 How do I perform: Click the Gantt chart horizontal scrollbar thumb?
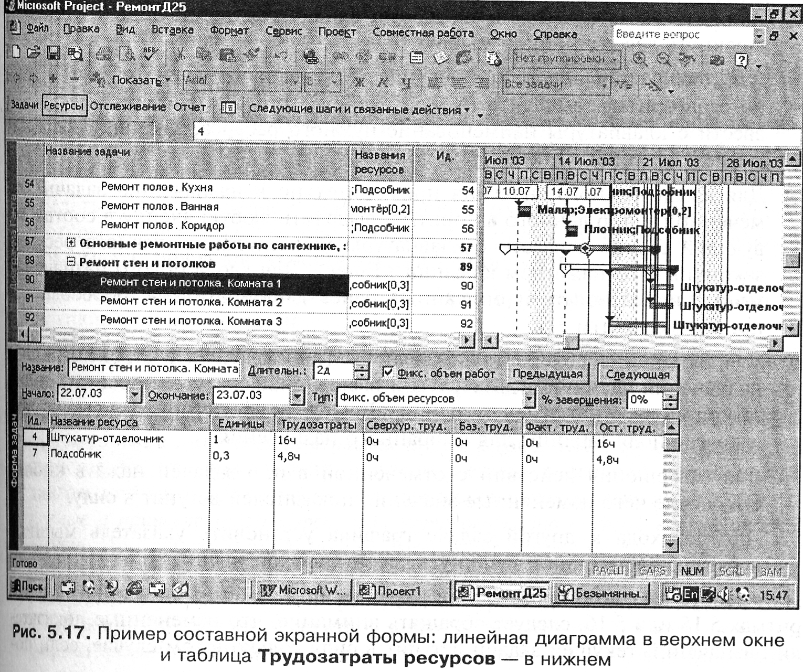[x=570, y=342]
